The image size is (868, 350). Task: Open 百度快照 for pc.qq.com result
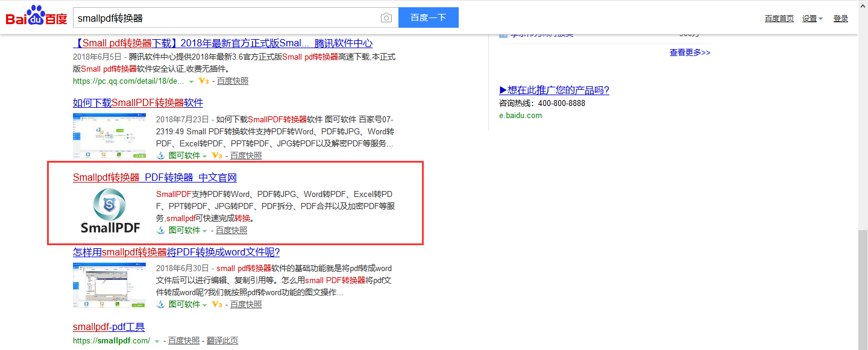(x=233, y=81)
